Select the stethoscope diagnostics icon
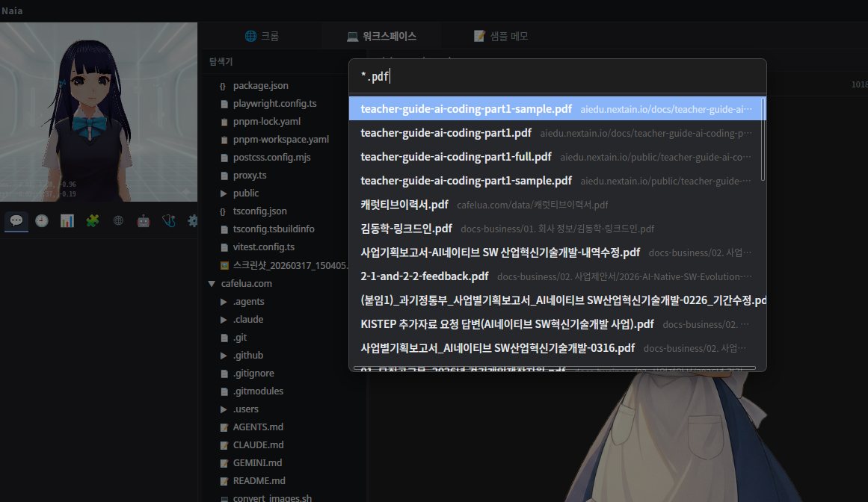Image resolution: width=868 pixels, height=502 pixels. click(168, 221)
